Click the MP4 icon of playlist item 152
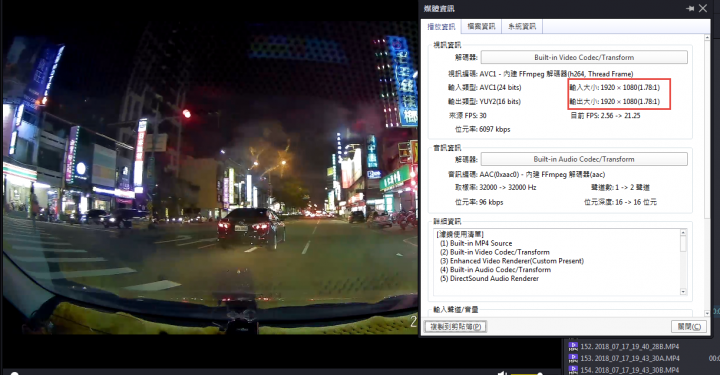The width and height of the screenshot is (720, 375). click(x=573, y=347)
